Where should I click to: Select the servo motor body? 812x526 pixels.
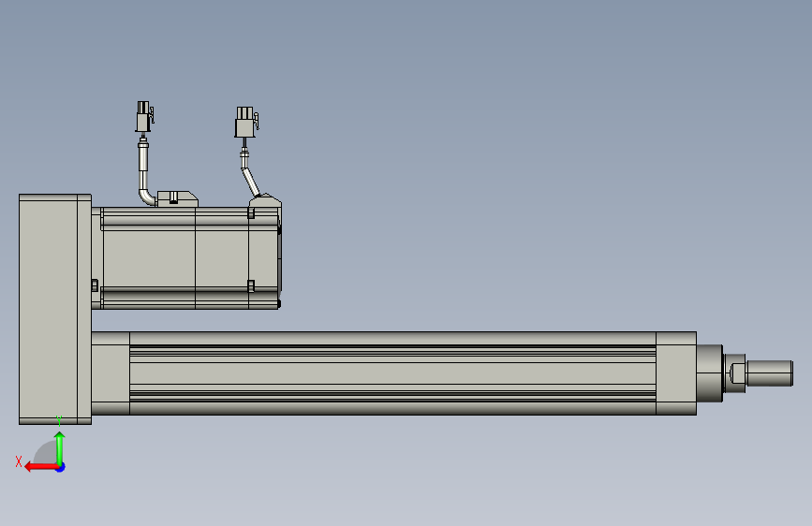point(186,257)
